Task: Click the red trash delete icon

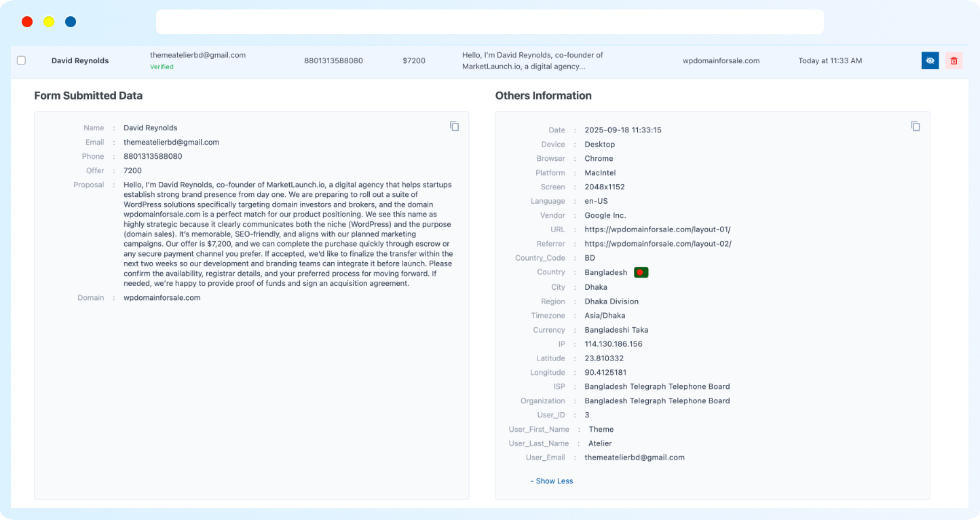Action: [x=954, y=60]
